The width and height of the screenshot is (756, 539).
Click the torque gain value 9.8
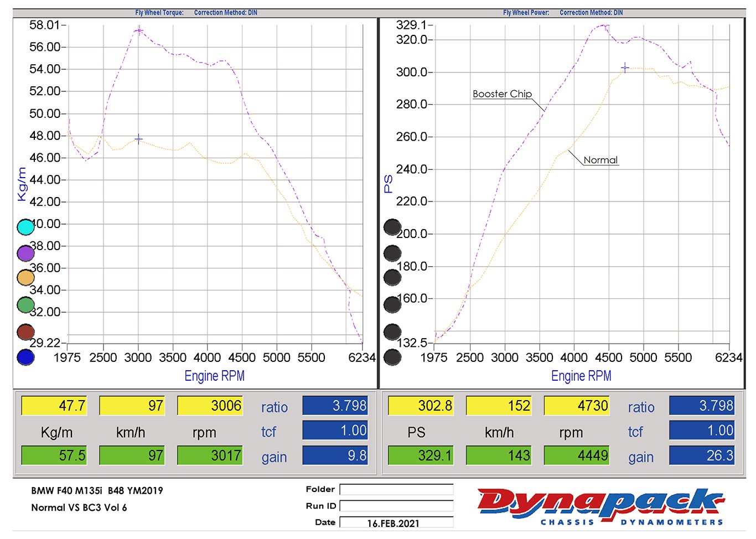click(x=335, y=455)
